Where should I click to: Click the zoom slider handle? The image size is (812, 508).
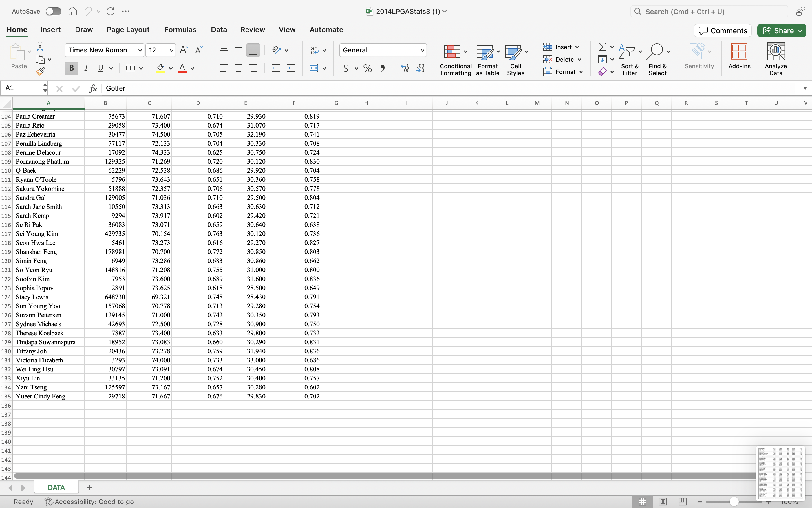tap(734, 502)
